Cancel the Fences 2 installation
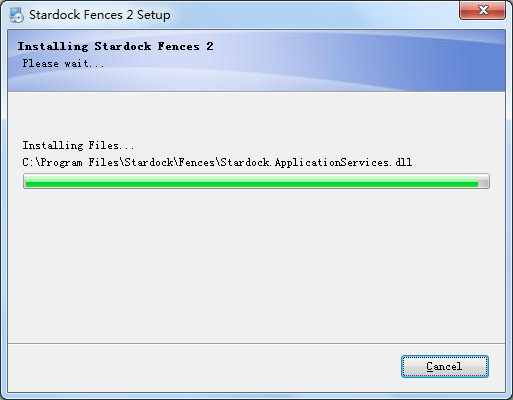 [x=445, y=366]
